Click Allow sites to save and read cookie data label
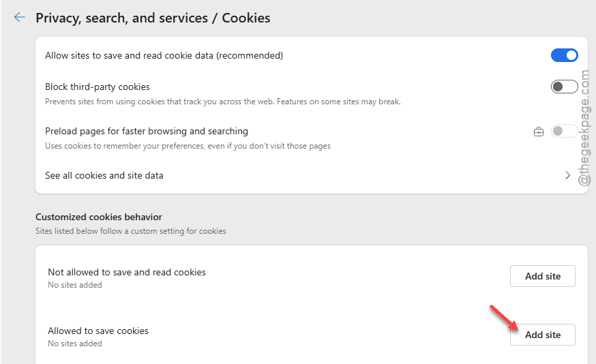 coord(164,55)
